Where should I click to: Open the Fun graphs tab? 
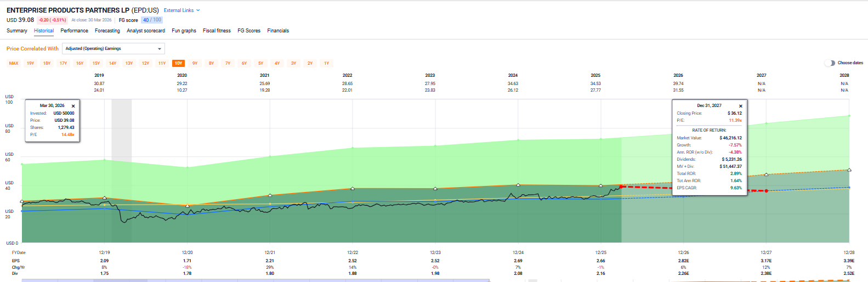pos(184,31)
